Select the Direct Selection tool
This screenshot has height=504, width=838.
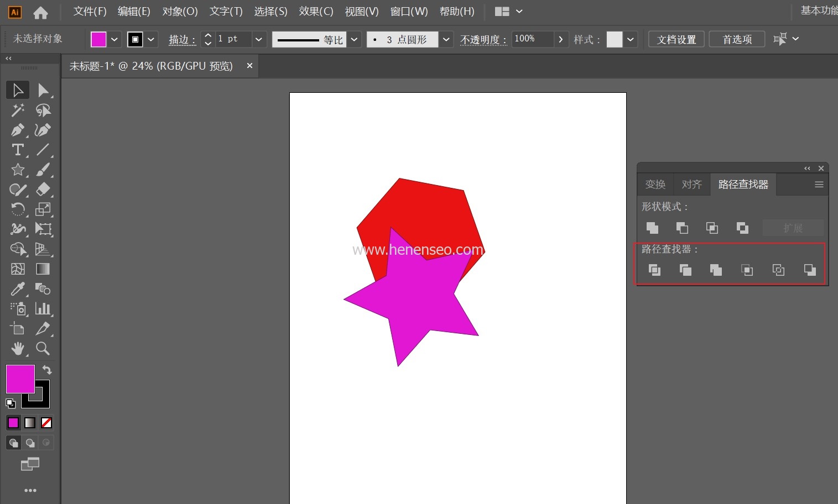(x=43, y=90)
